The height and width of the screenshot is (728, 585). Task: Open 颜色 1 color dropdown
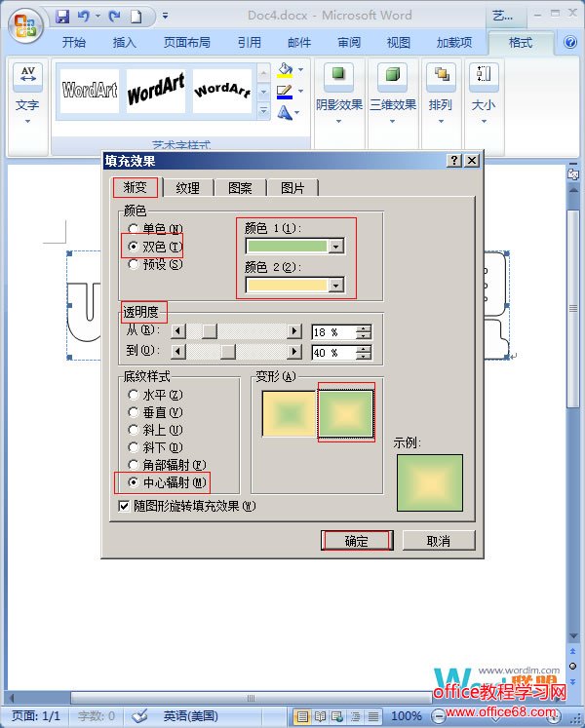click(x=336, y=246)
